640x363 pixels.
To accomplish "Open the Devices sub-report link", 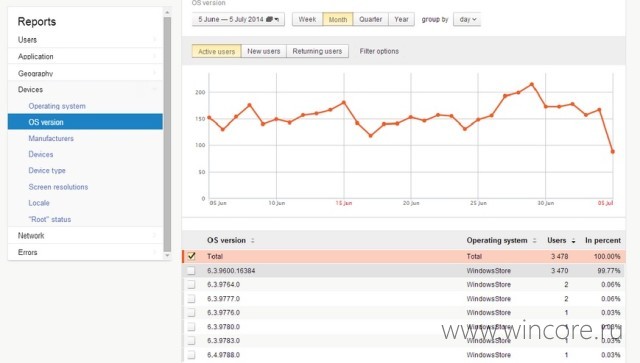I will tap(41, 154).
